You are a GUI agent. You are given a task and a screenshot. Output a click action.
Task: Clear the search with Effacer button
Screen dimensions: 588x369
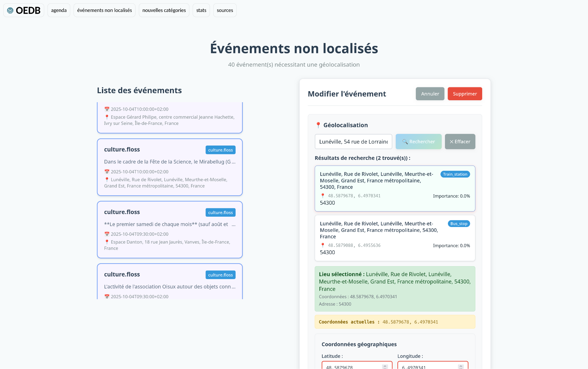(460, 142)
